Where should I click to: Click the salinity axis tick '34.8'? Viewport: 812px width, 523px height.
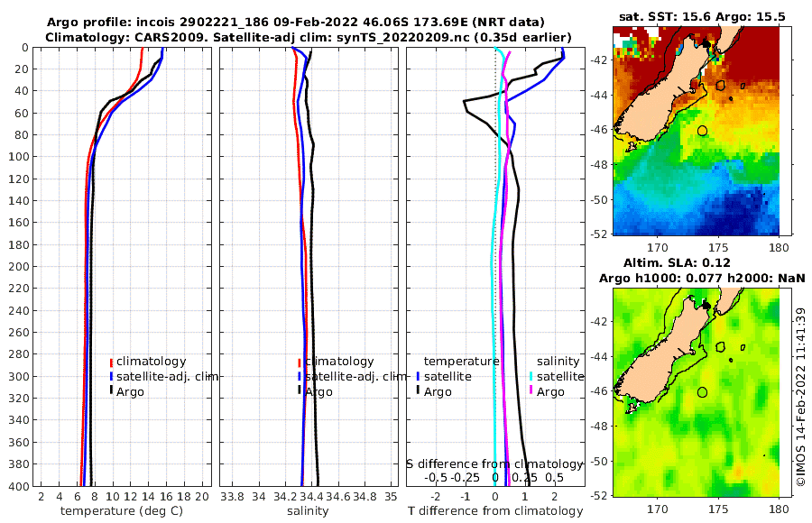[x=364, y=497]
